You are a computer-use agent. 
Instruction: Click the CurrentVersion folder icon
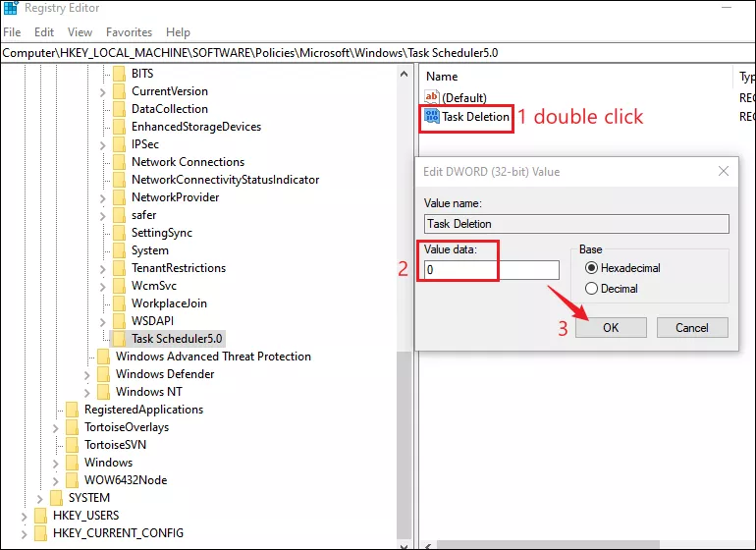tap(119, 91)
